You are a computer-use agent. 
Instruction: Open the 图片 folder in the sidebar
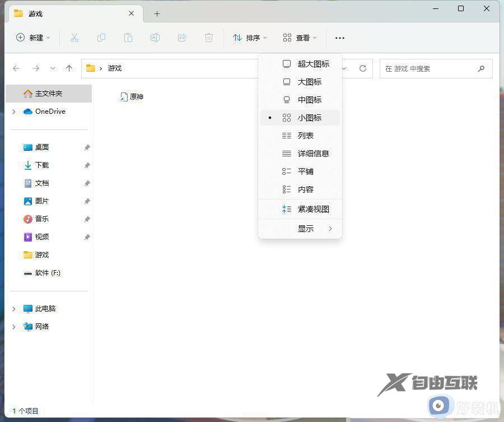tap(40, 201)
